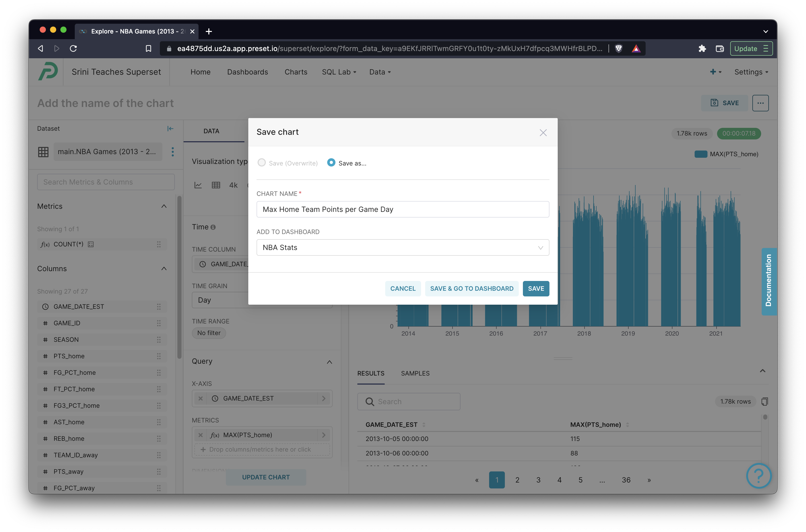Image resolution: width=806 pixels, height=532 pixels.
Task: Open the dataset three-dot options menu
Action: click(x=173, y=152)
